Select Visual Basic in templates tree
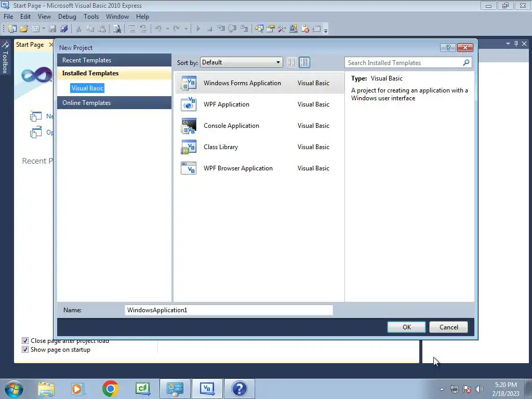This screenshot has height=399, width=532. point(87,88)
